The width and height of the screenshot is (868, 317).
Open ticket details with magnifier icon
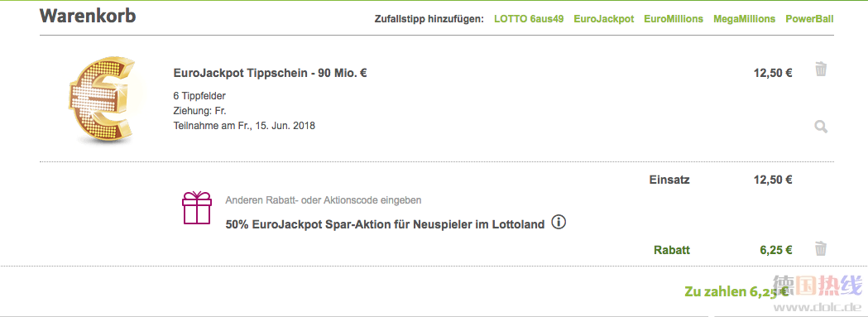pos(821,127)
